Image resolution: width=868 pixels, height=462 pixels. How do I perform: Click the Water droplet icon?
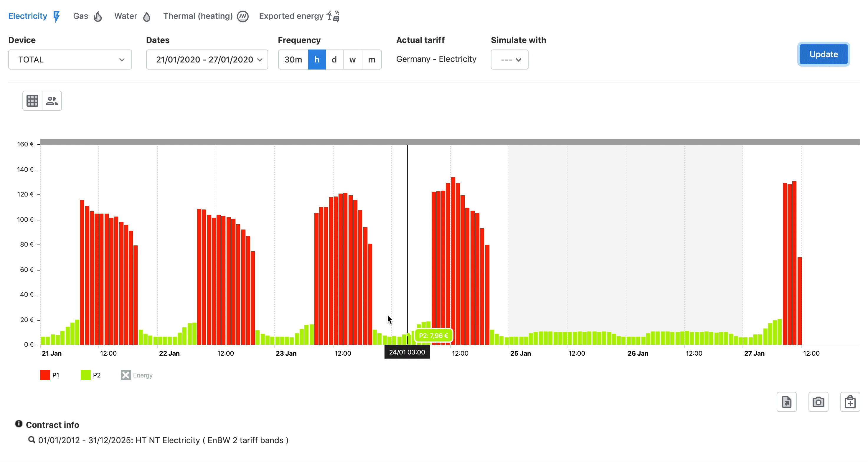pos(147,16)
